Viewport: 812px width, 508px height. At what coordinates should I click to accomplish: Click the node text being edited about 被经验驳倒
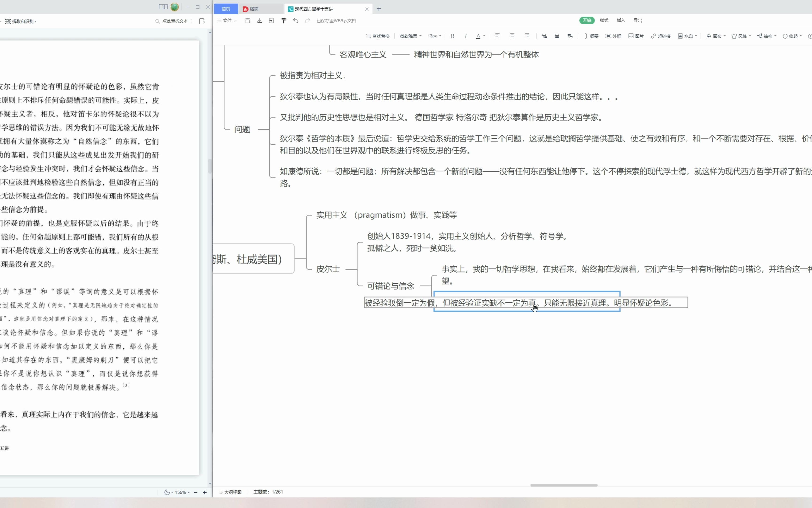[526, 303]
